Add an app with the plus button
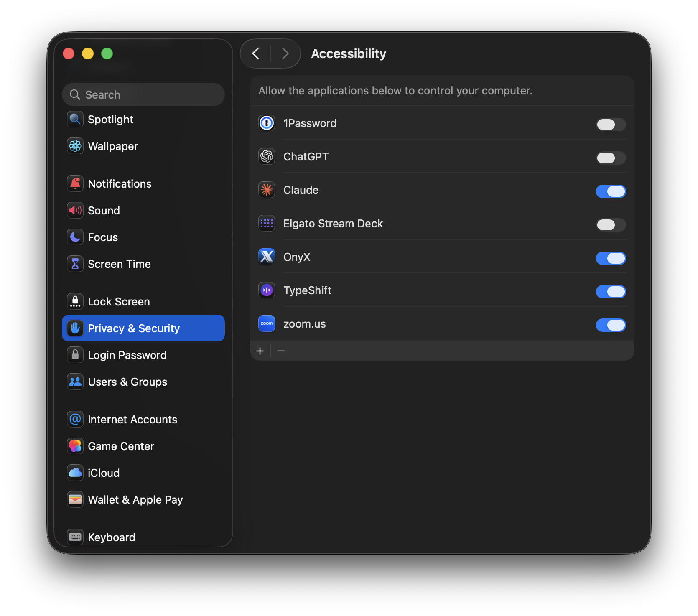Viewport: 698px width, 616px height. coord(260,351)
